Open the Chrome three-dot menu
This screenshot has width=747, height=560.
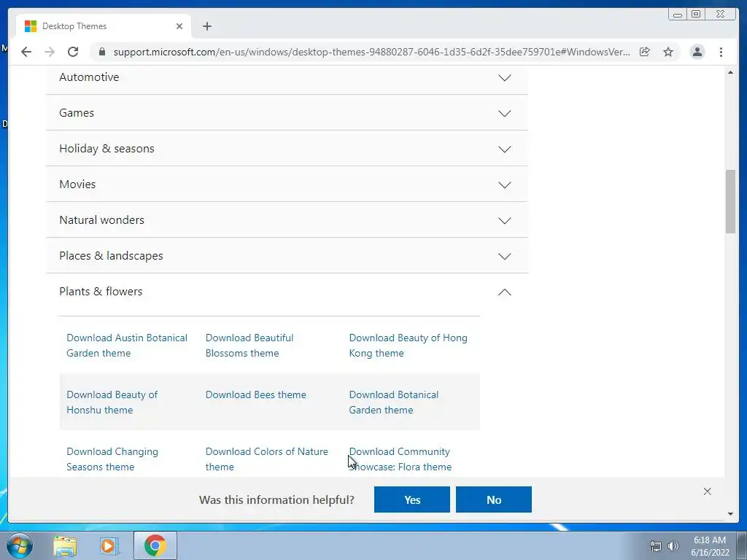pyautogui.click(x=721, y=52)
